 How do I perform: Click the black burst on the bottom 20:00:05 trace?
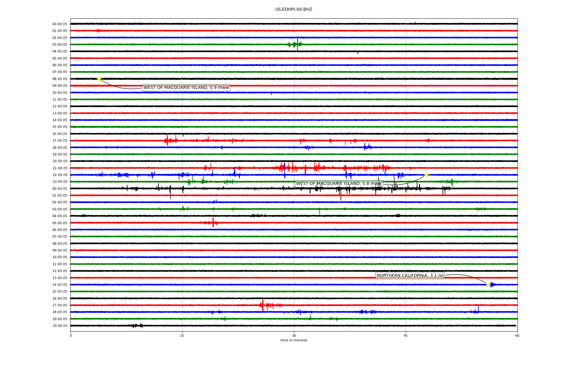pos(136,326)
